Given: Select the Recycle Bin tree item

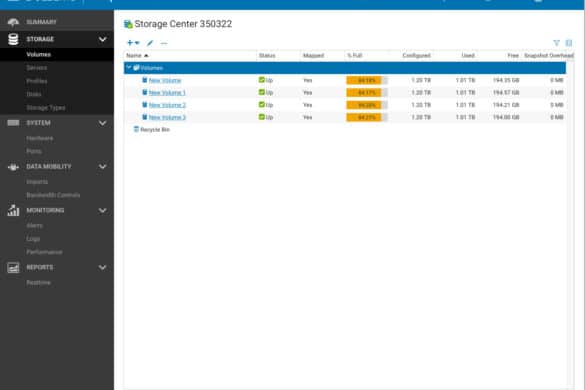Looking at the screenshot, I should 155,130.
